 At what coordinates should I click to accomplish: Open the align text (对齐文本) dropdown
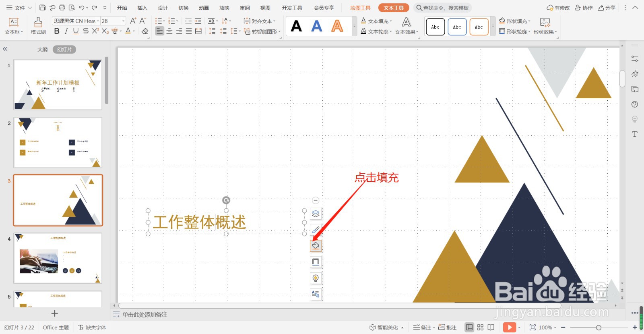(260, 21)
